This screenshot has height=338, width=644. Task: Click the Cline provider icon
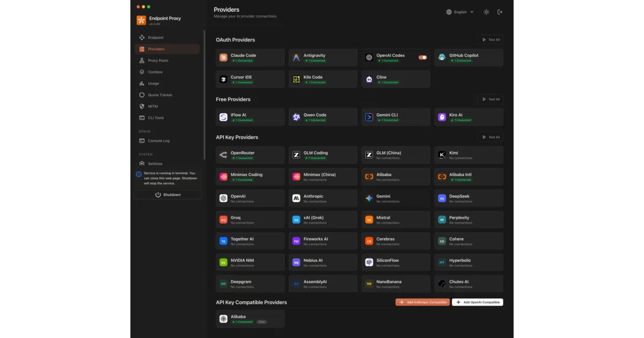pos(369,79)
